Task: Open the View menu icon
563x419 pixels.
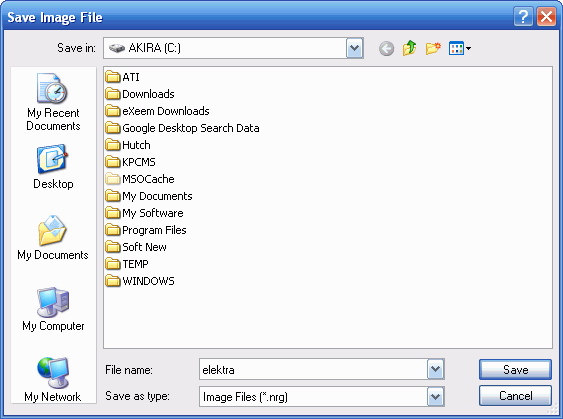Action: [x=460, y=48]
